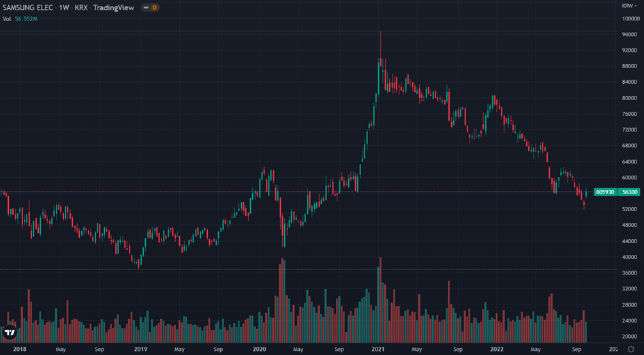This screenshot has height=355, width=644.
Task: Click the 2020 label on time axis
Action: (259, 349)
